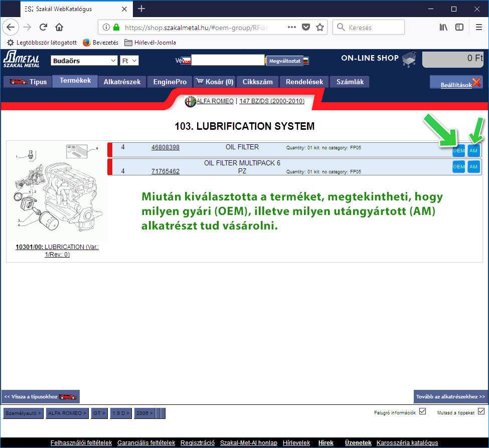Image resolution: width=489 pixels, height=448 pixels.
Task: Close the Szakál WebKatalógus tab
Action: (x=124, y=9)
